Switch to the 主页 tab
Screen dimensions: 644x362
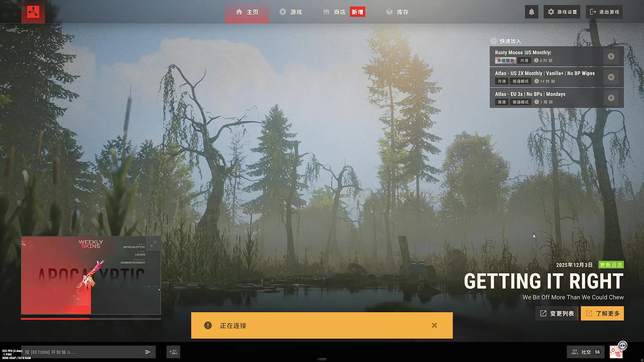tap(247, 12)
